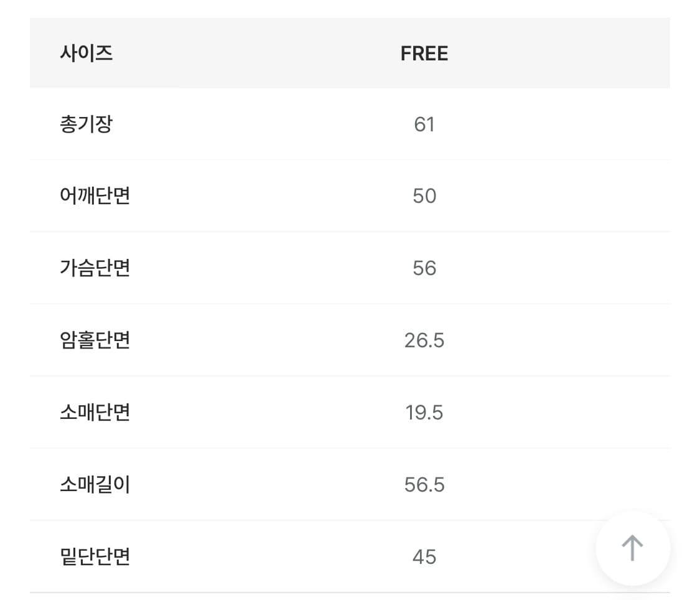
Task: Click the value 50 for 어깨단면
Action: 424,195
